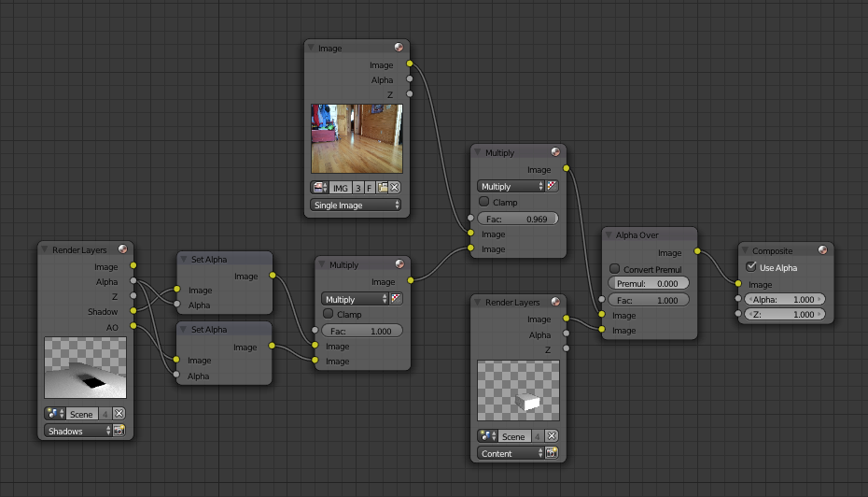Open the Content render layer dropdown
Screen dimensions: 868x497
pyautogui.click(x=511, y=453)
